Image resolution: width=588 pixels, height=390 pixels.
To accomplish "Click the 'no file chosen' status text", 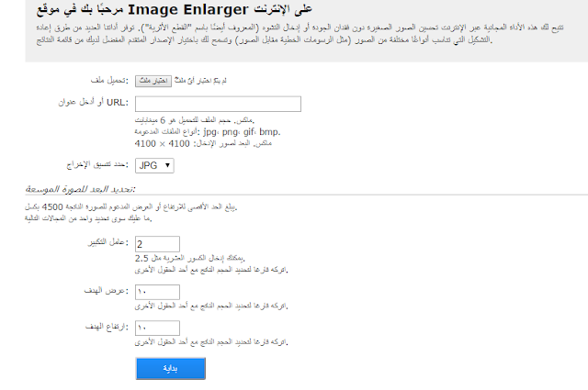I will click(200, 81).
